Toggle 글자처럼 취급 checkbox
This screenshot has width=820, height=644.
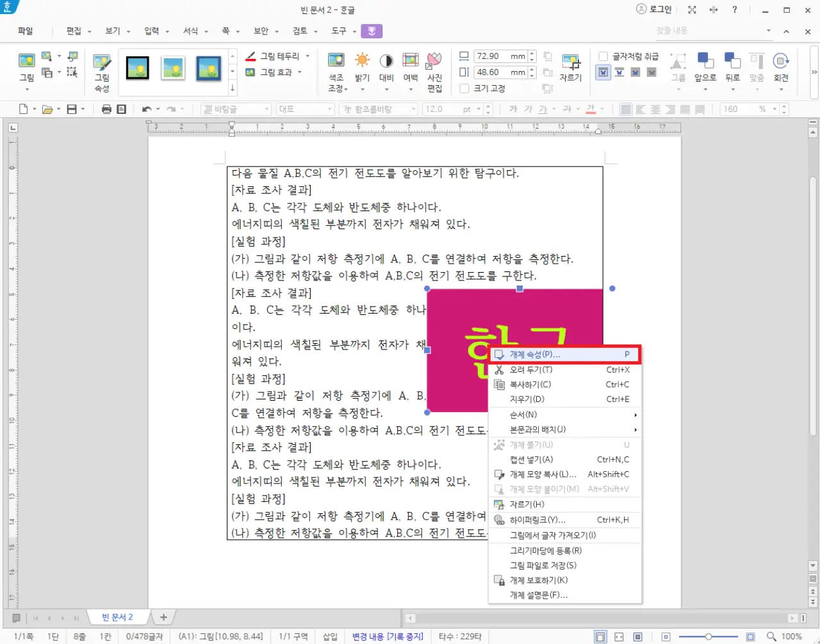(603, 56)
